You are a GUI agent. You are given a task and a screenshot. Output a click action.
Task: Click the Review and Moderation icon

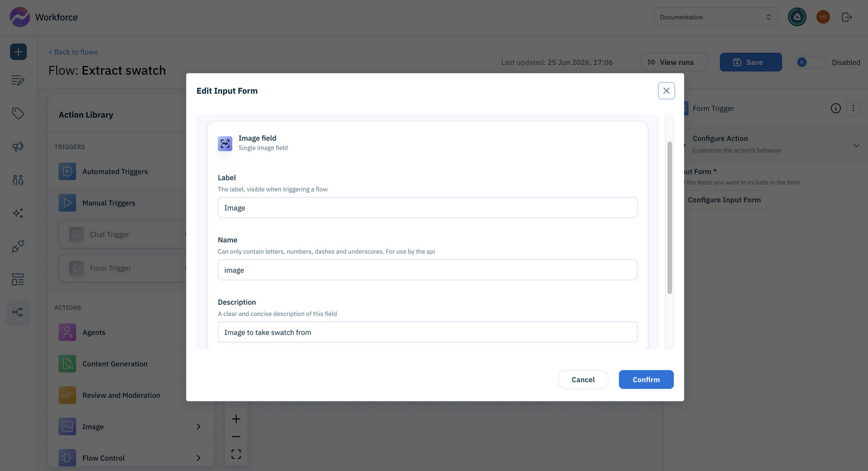[67, 395]
